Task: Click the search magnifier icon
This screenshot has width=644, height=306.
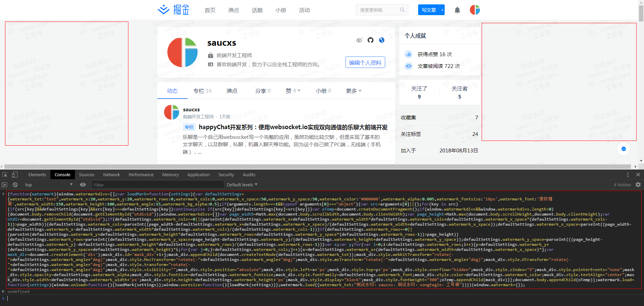Action: tap(402, 10)
